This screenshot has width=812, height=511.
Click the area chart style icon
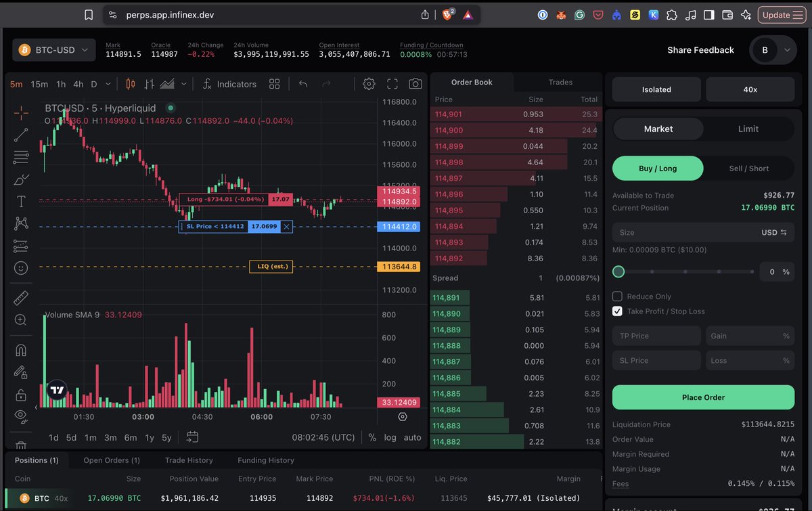tap(168, 84)
